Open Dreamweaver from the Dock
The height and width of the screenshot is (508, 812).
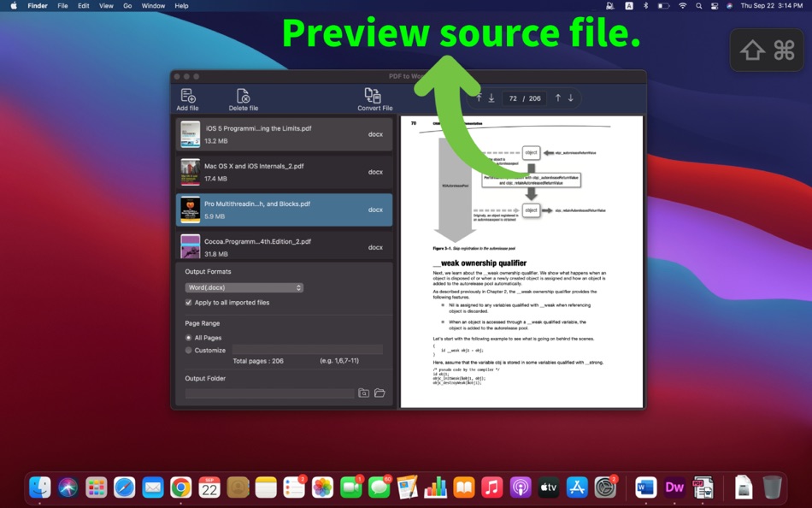(674, 487)
